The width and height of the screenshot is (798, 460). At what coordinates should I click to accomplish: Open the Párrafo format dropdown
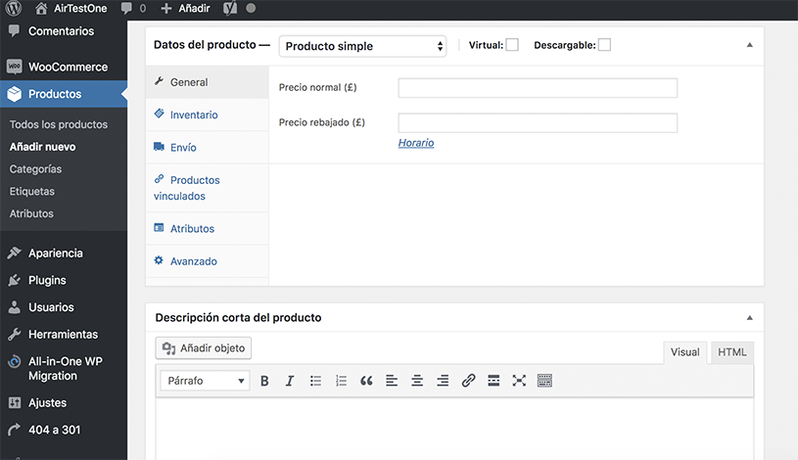(x=205, y=381)
